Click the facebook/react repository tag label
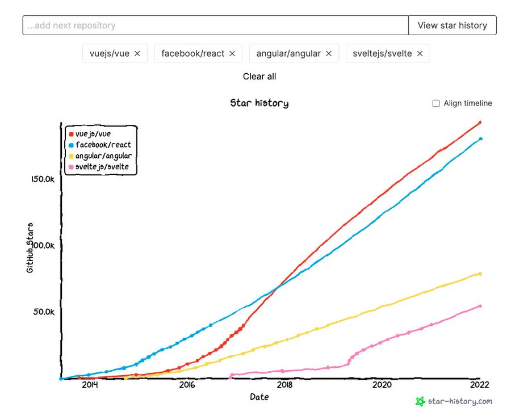511x420 pixels. pos(192,53)
